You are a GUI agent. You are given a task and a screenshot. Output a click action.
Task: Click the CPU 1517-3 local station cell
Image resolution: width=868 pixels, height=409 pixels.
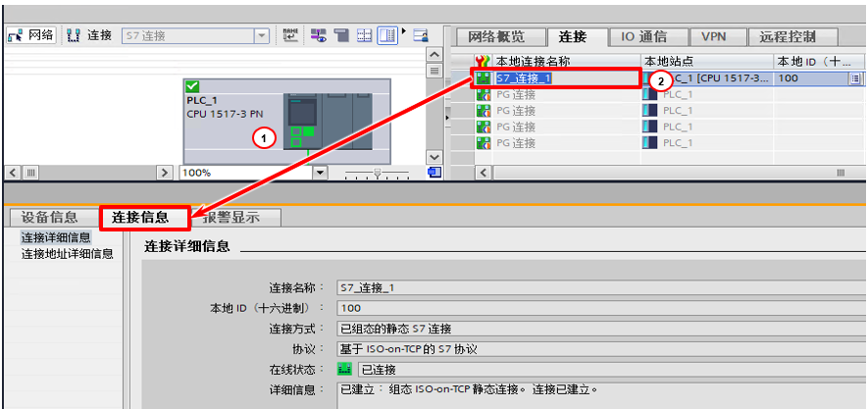point(707,78)
